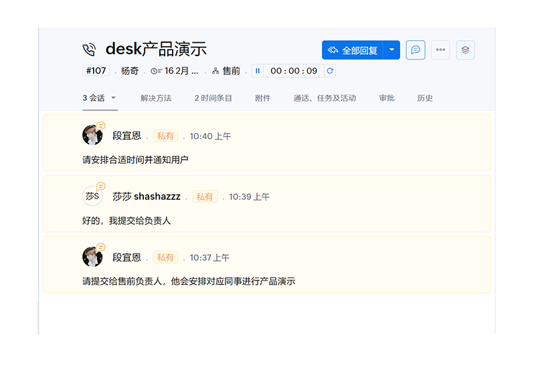
Task: Click the 10:40 上午 timestamp
Action: click(x=210, y=136)
